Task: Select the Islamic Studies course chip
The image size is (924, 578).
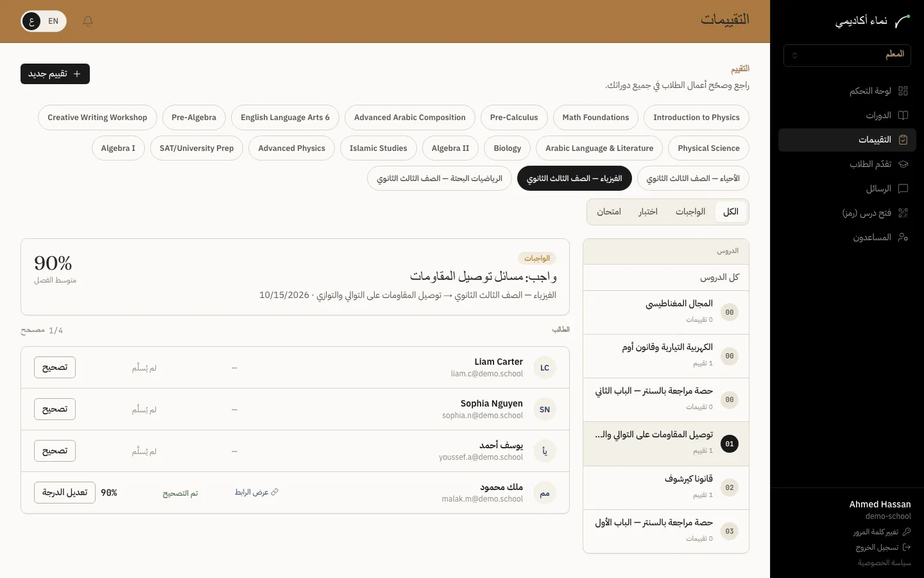Action: (x=379, y=148)
